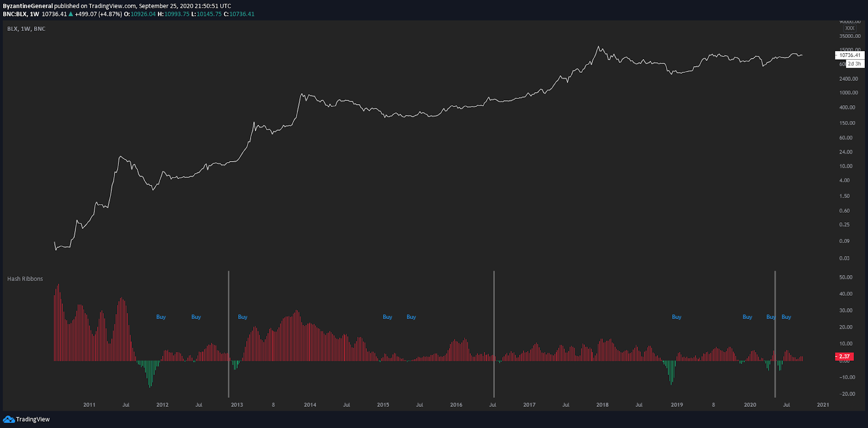Click the 2011 label on time axis
This screenshot has width=868, height=428.
pos(89,405)
